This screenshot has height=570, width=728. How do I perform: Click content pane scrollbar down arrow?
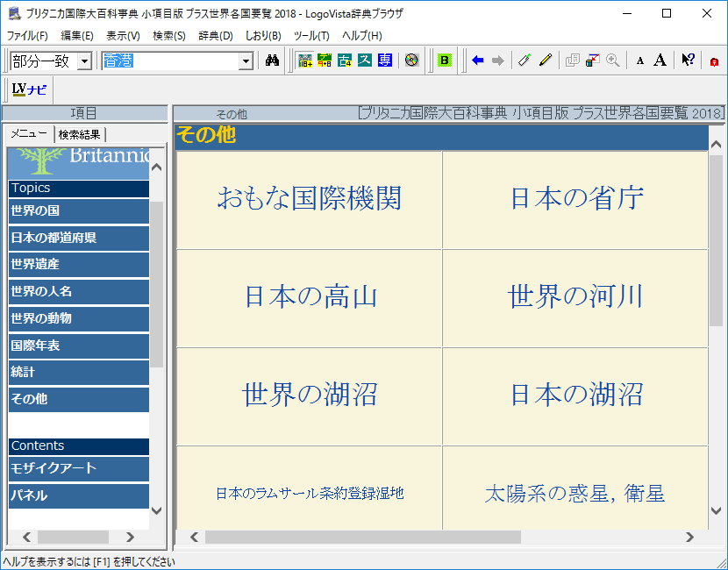pyautogui.click(x=716, y=510)
